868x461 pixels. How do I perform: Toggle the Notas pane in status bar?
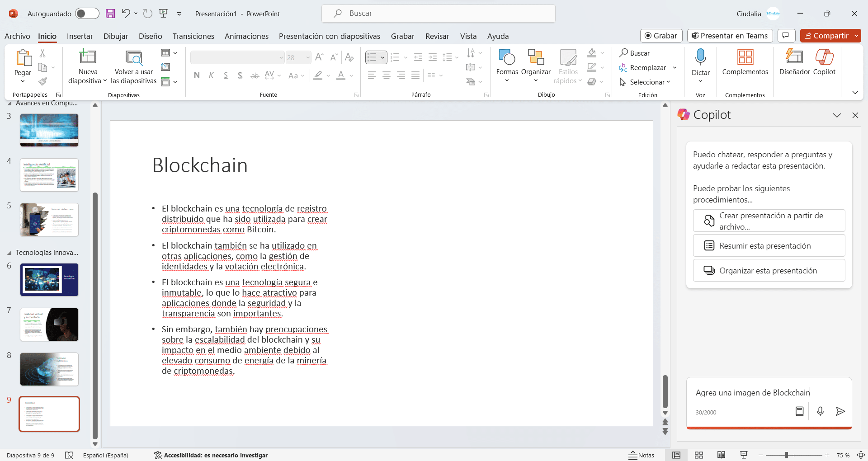pyautogui.click(x=642, y=455)
